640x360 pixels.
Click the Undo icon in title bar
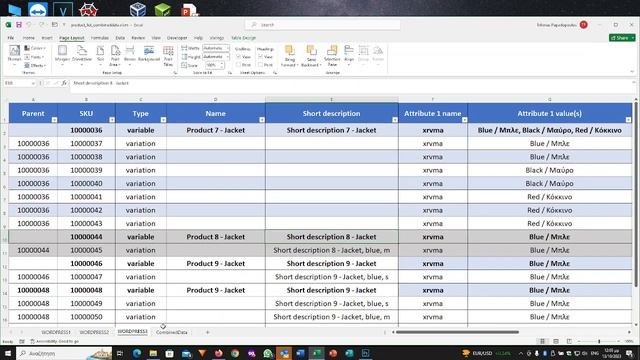[x=29, y=25]
